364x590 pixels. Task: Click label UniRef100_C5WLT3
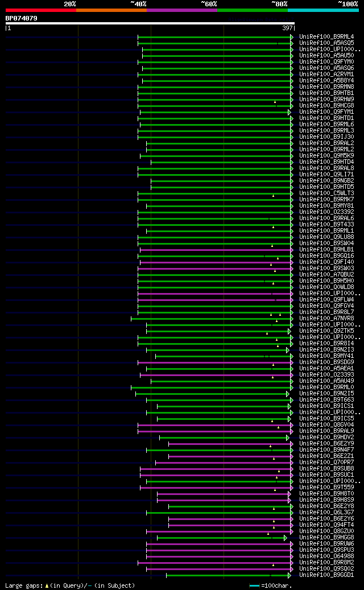(327, 193)
